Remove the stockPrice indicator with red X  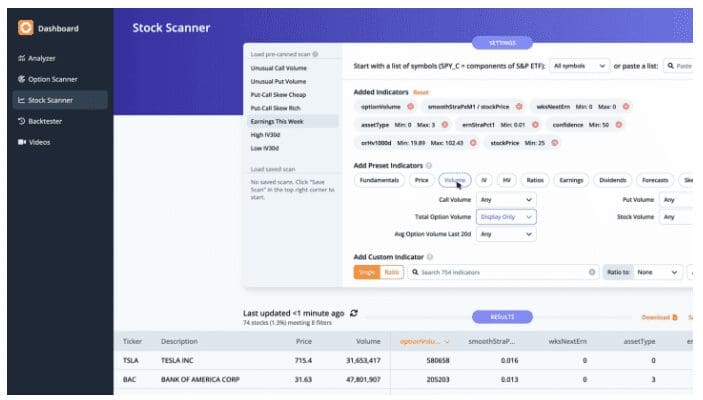point(554,143)
